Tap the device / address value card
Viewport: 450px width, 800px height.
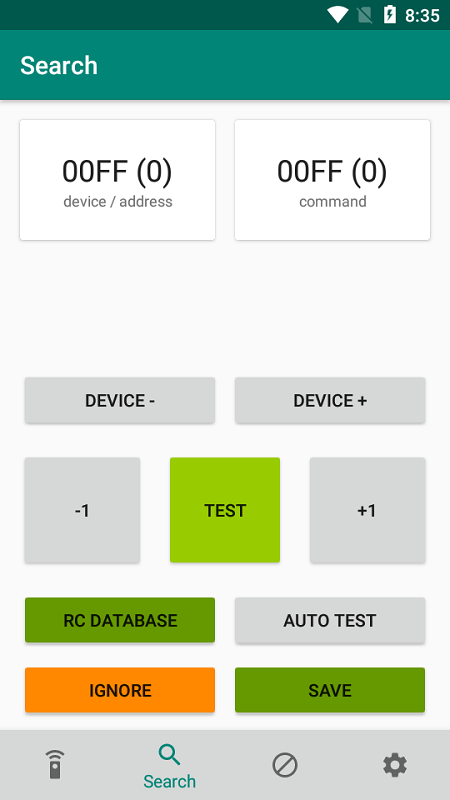pyautogui.click(x=117, y=180)
